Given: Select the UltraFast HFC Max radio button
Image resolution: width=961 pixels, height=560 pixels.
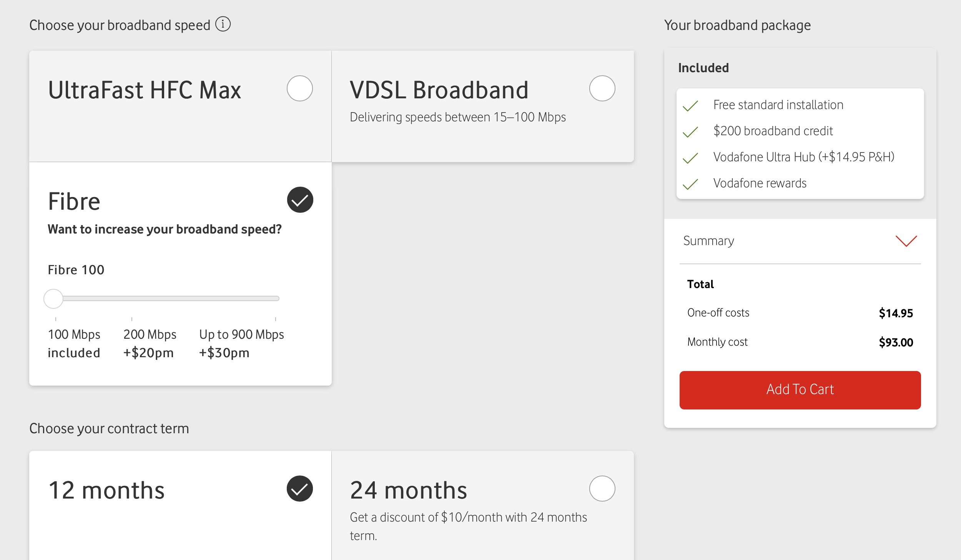Looking at the screenshot, I should tap(300, 88).
